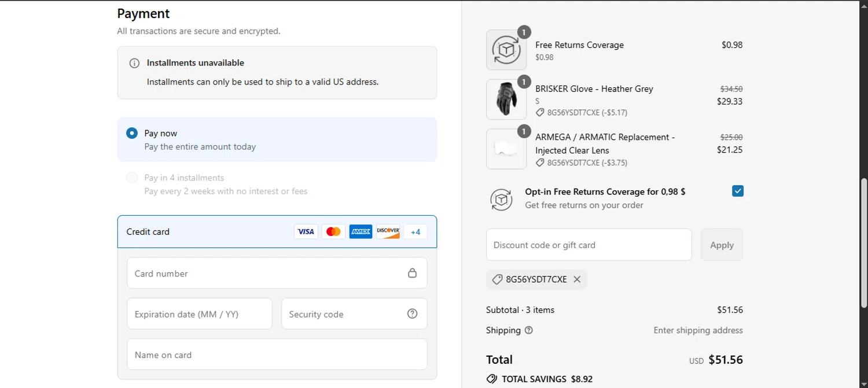Click the total savings tag icon
Screen dimensions: 868x388
pyautogui.click(x=492, y=379)
